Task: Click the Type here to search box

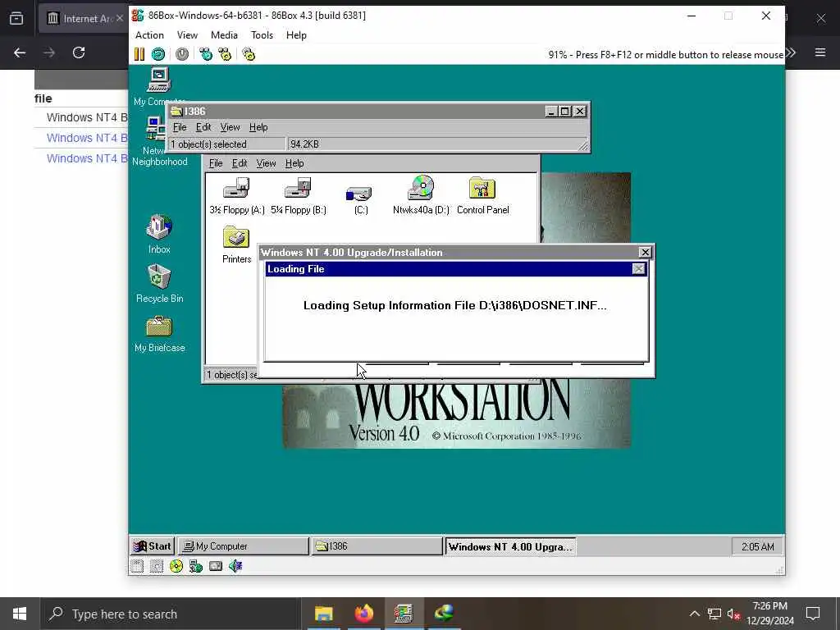Action: [171, 614]
